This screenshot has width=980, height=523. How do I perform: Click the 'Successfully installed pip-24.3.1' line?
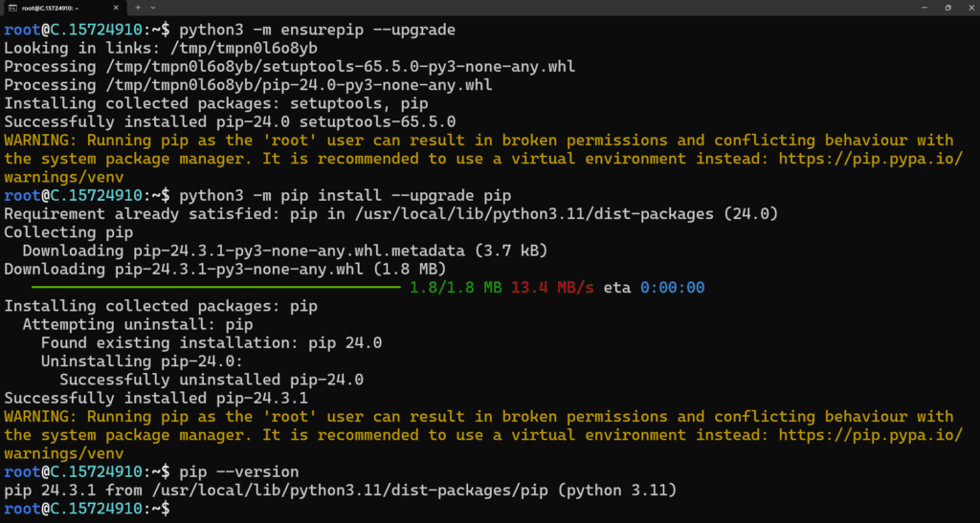tap(156, 398)
